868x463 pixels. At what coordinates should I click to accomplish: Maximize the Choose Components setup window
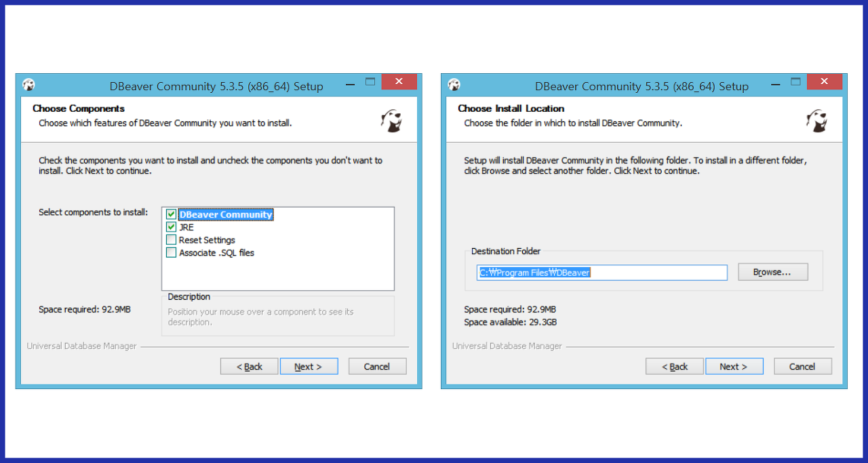click(x=370, y=82)
